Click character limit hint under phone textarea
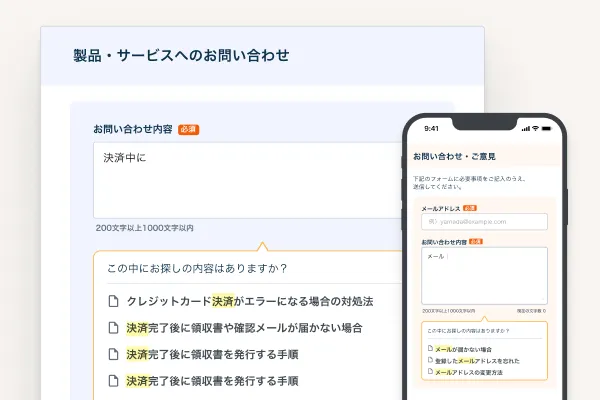 tap(448, 311)
